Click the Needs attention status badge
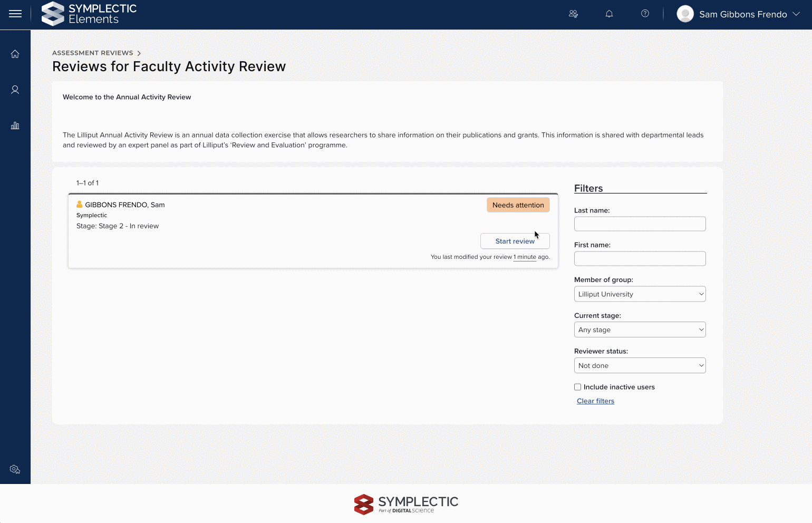This screenshot has width=812, height=523. click(x=518, y=205)
